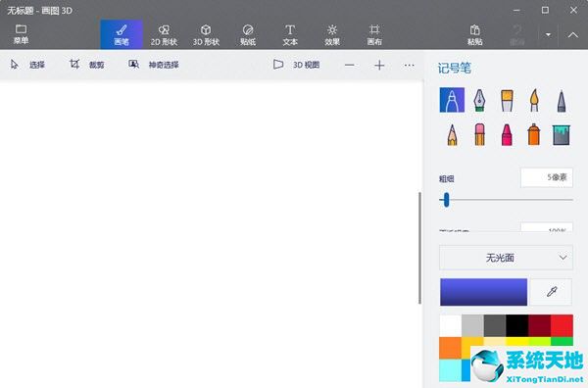Screen dimensions: 588x388
Task: Select the Crayon brush
Action: (507, 134)
